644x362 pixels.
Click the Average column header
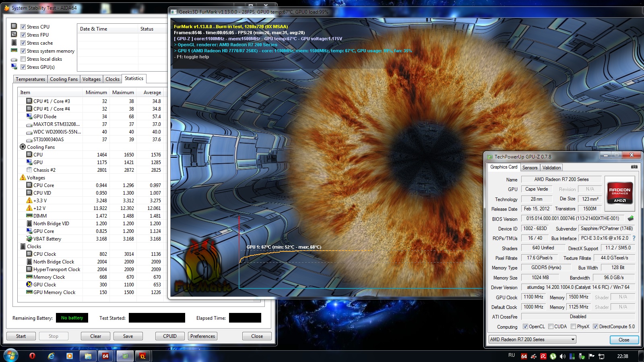(x=151, y=93)
